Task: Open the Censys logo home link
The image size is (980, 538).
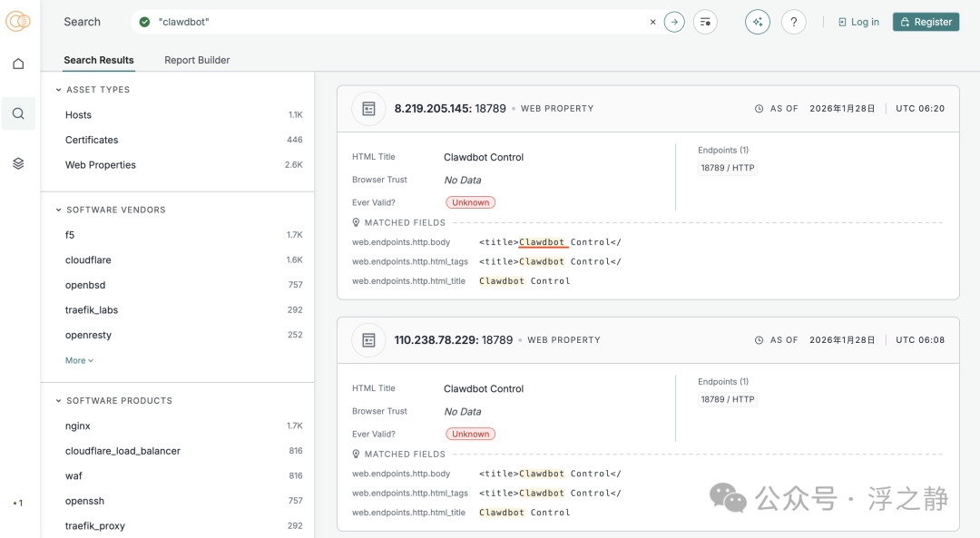Action: point(18,21)
